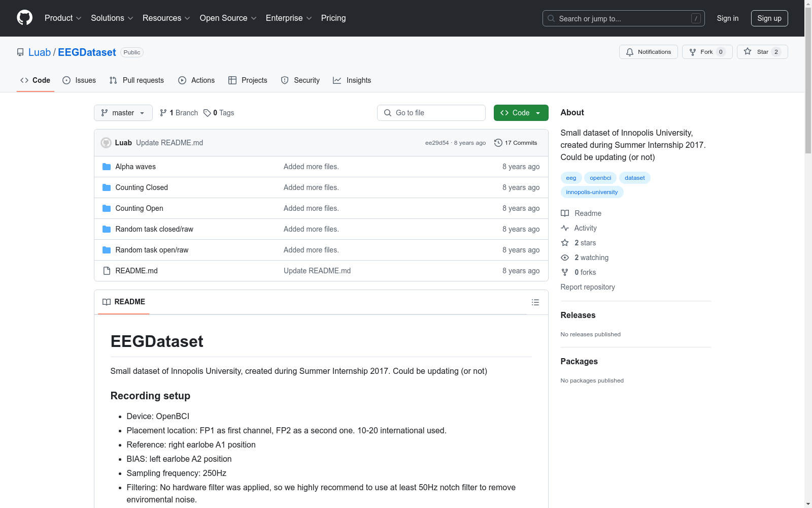Viewport: 812px width, 508px height.
Task: Click the repository icon beside Luab
Action: (x=20, y=52)
